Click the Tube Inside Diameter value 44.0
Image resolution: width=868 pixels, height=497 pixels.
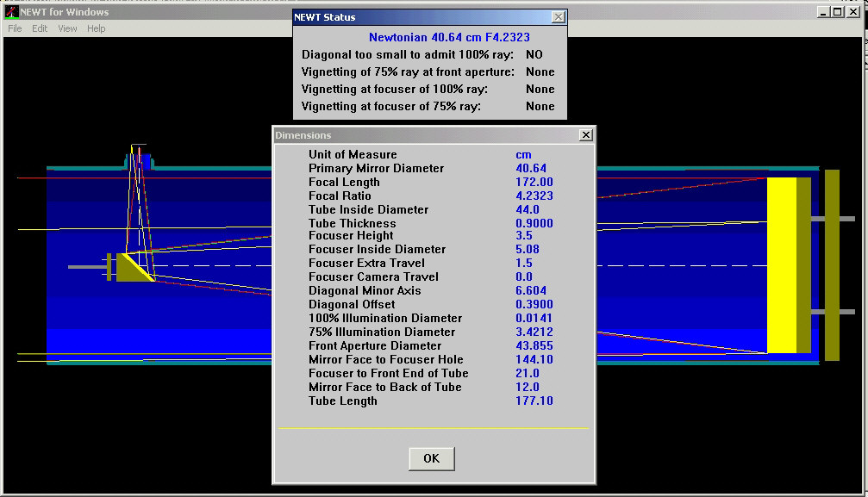click(x=528, y=210)
